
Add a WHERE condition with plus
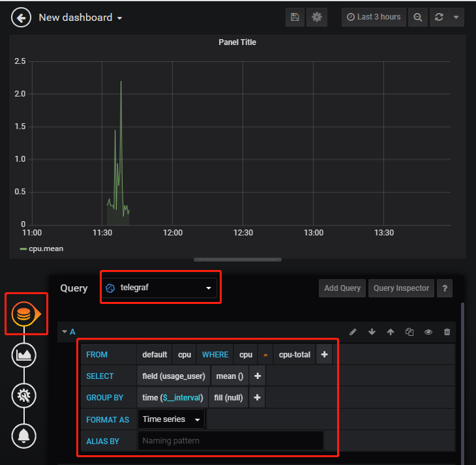(324, 354)
